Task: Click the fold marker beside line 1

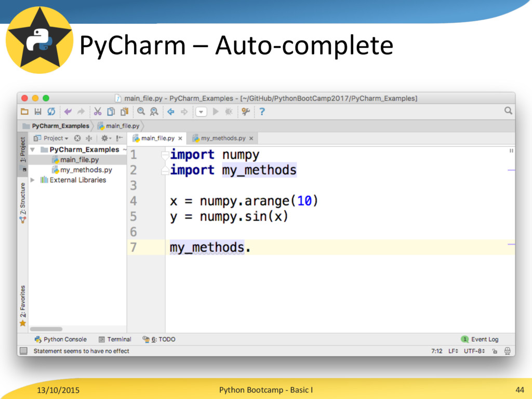Action: pyautogui.click(x=165, y=155)
